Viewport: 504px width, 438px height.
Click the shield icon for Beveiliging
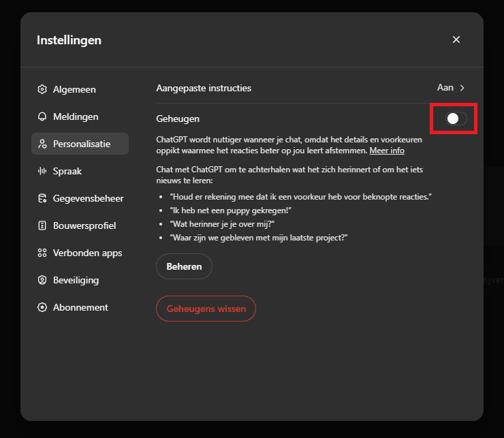(x=42, y=280)
